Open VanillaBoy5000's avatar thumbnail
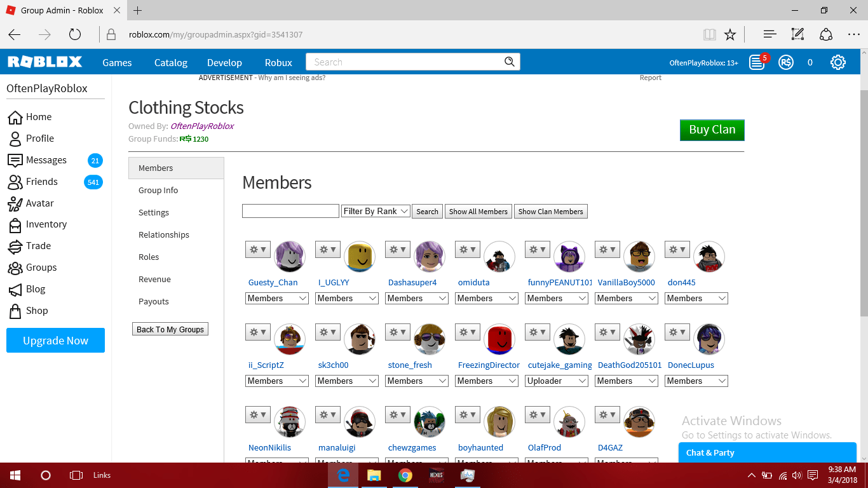The width and height of the screenshot is (868, 488). 639,257
